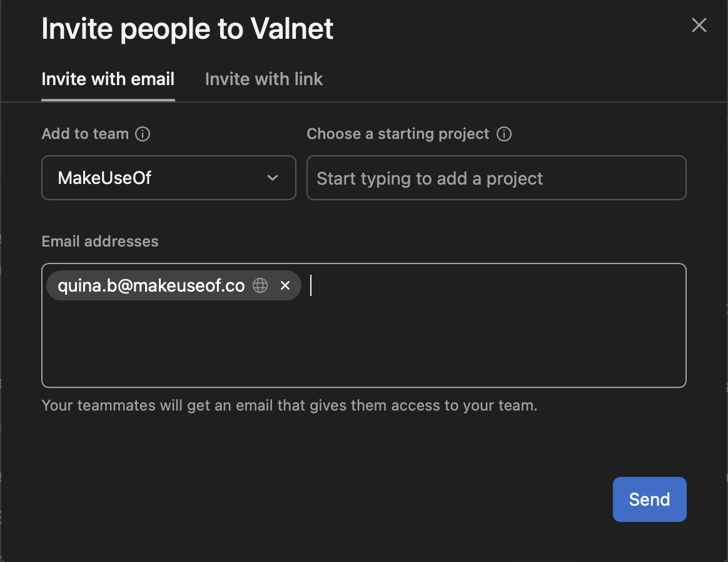Select the quina.b@makeuseof.co address text

pos(151,285)
